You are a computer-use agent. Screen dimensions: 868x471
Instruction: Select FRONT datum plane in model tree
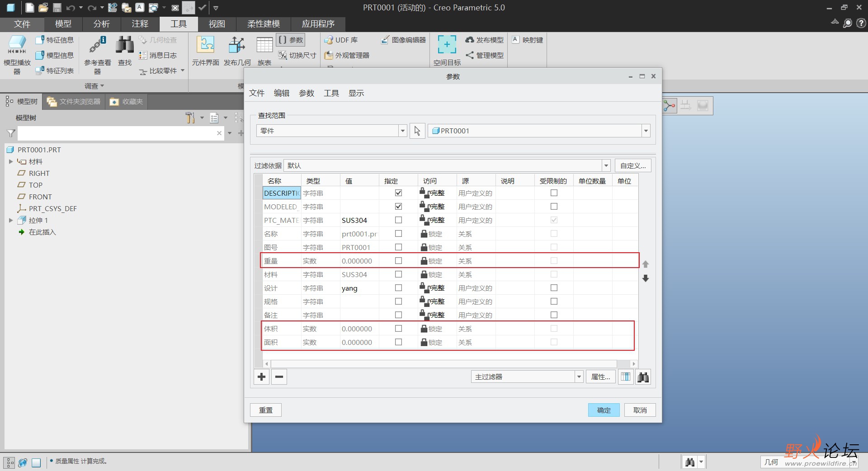click(x=40, y=197)
